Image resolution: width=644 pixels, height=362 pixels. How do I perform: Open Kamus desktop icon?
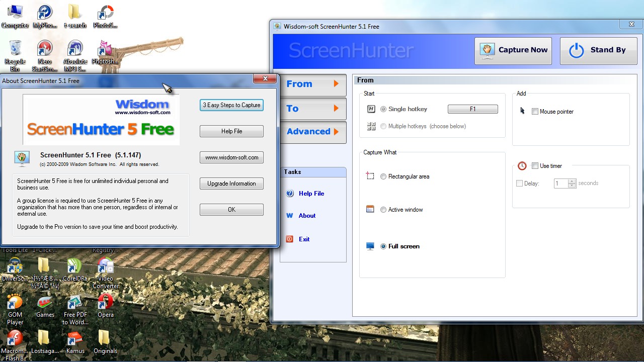pyautogui.click(x=75, y=342)
